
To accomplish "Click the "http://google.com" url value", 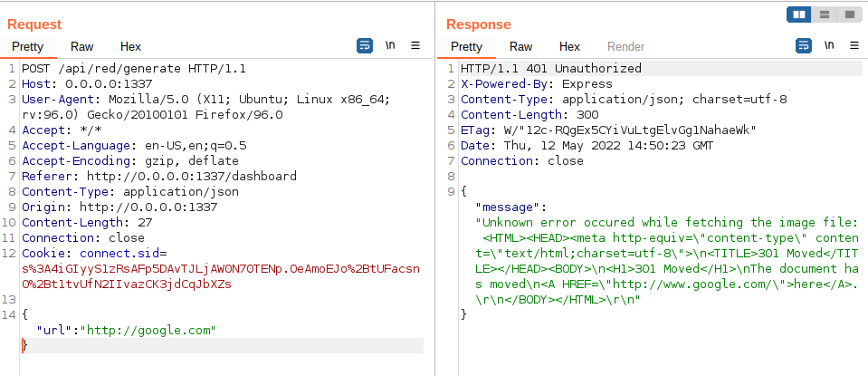I will [148, 331].
